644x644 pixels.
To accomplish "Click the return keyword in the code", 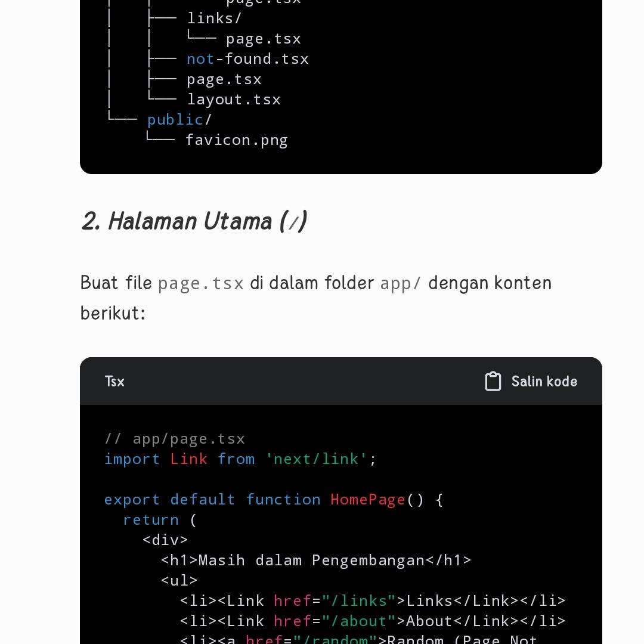I will 150,520.
